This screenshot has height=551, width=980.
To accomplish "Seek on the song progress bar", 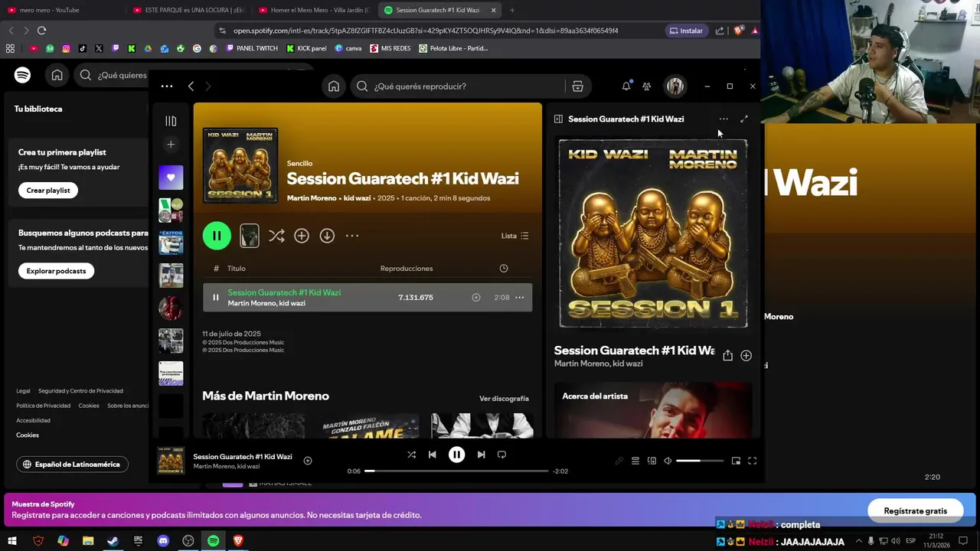I will (x=456, y=471).
